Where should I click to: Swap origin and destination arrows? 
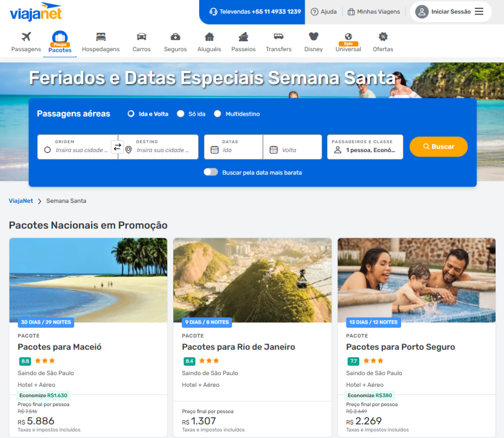click(117, 147)
